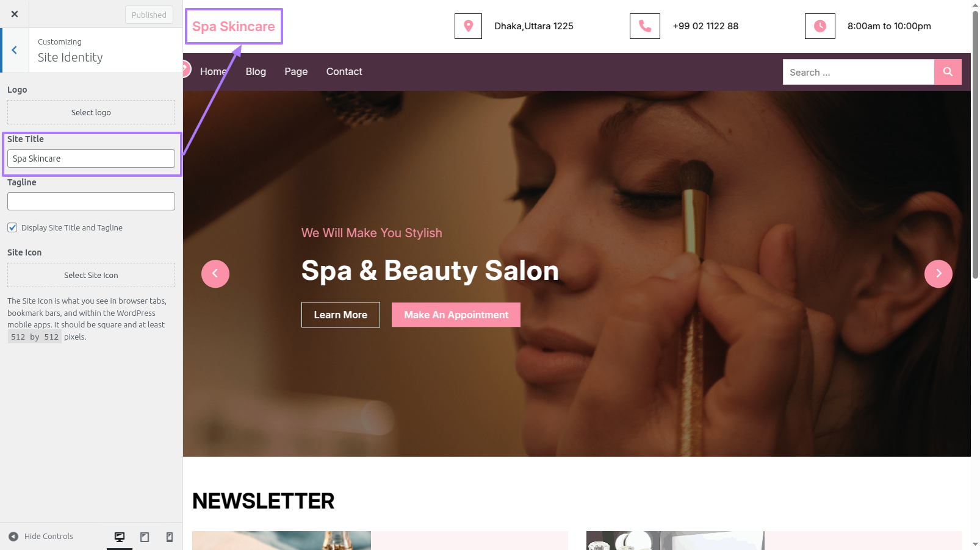
Task: Click the location pin icon in the header
Action: click(468, 26)
